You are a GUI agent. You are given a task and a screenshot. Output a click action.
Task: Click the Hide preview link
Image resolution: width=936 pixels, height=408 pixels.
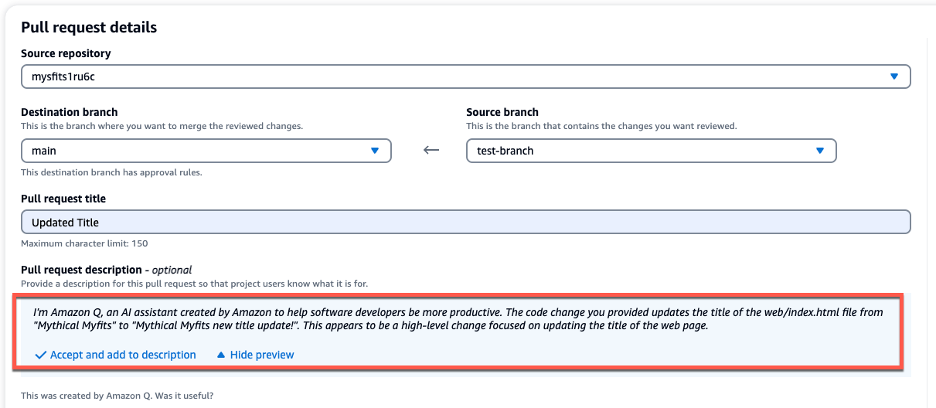[255, 355]
